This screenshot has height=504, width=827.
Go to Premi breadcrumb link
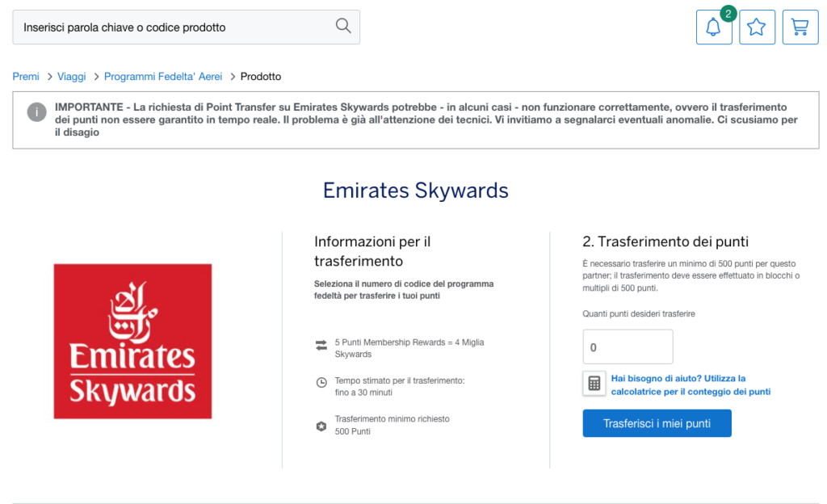click(26, 77)
